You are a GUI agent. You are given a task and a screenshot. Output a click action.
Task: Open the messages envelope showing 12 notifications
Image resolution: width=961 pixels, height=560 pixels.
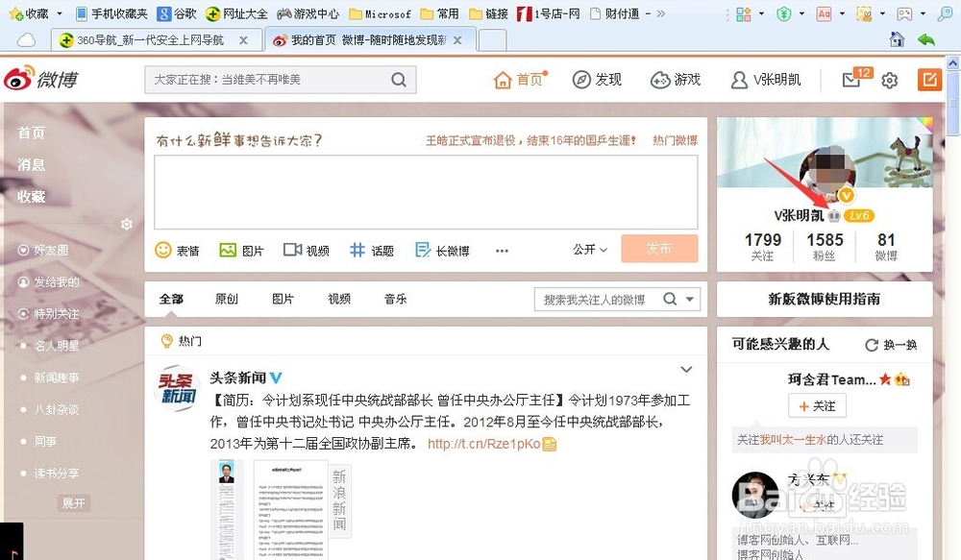coord(851,80)
